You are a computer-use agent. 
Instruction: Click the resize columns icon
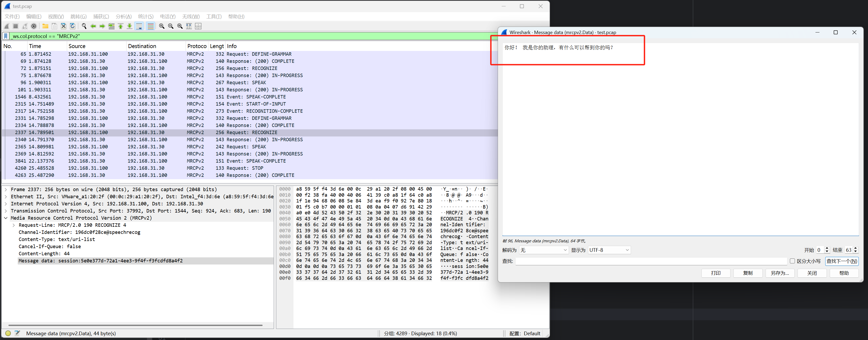point(189,26)
